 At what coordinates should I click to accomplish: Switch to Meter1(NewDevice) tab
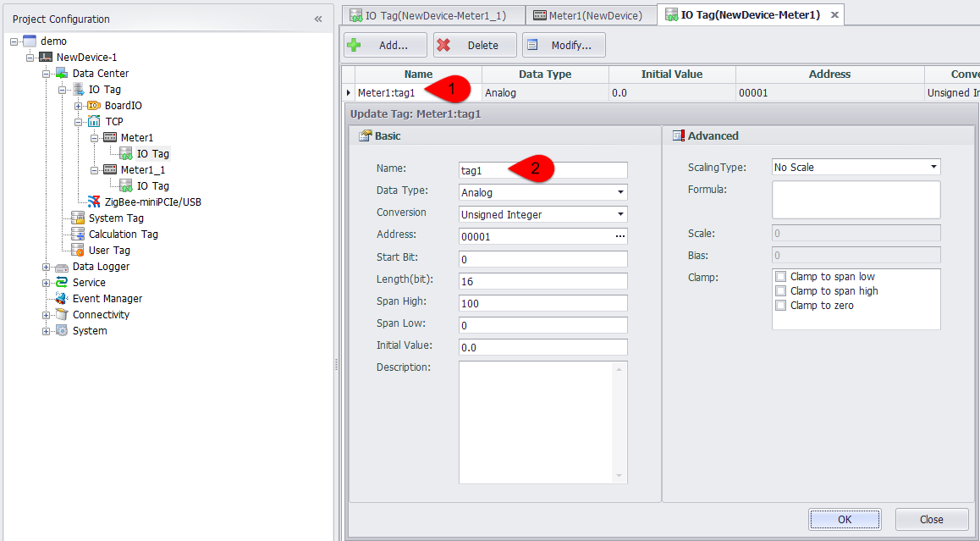coord(590,15)
